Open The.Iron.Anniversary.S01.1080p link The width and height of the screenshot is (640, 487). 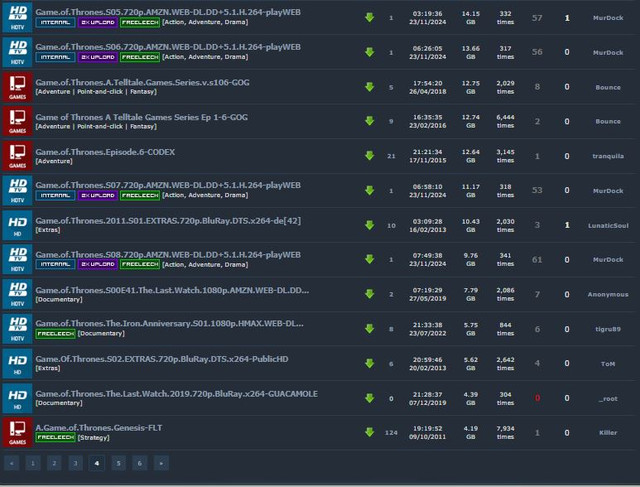[x=169, y=324]
